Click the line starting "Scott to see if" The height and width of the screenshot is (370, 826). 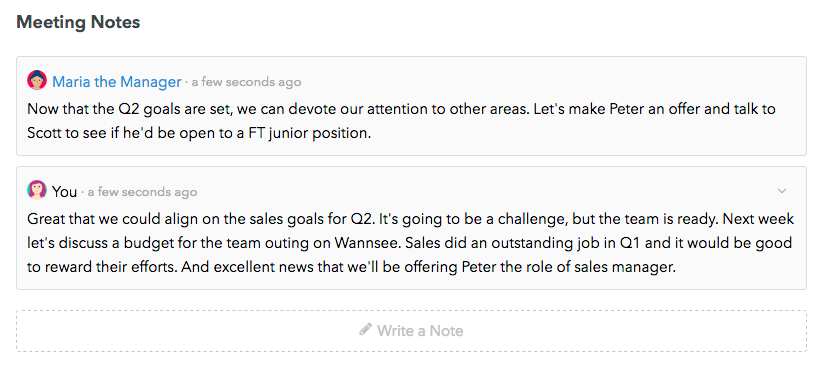pos(199,133)
